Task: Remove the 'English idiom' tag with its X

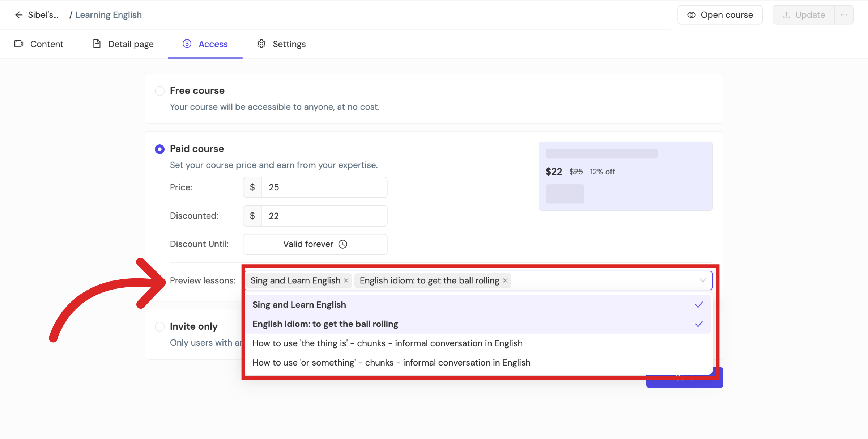Action: tap(505, 280)
